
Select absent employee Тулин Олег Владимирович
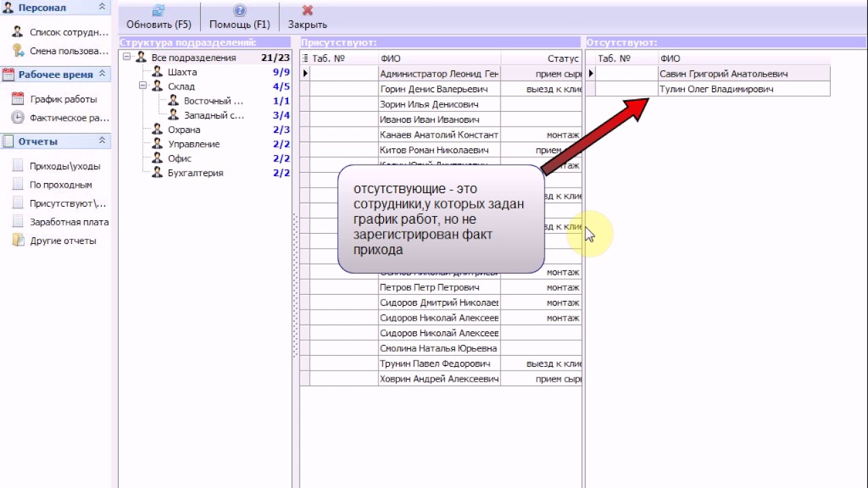[x=708, y=89]
